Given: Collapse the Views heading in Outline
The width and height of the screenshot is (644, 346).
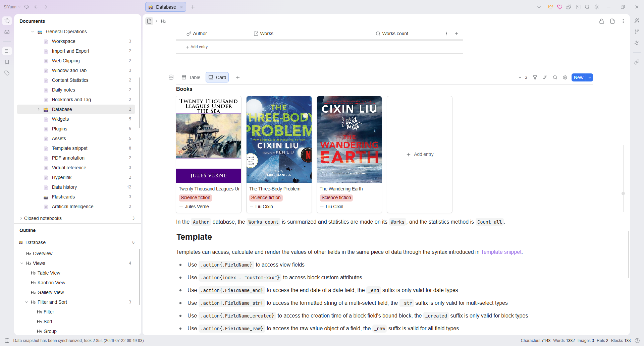Looking at the screenshot, I should (22, 263).
